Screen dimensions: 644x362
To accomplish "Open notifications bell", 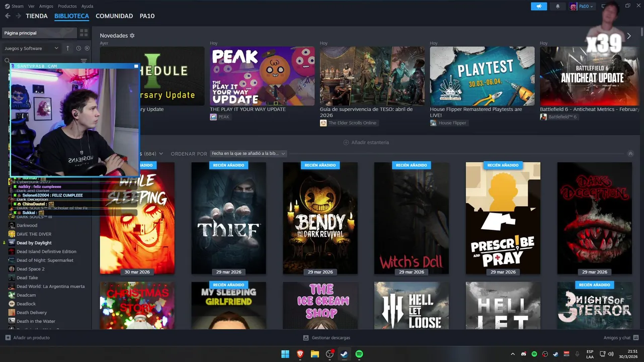I will click(x=557, y=6).
